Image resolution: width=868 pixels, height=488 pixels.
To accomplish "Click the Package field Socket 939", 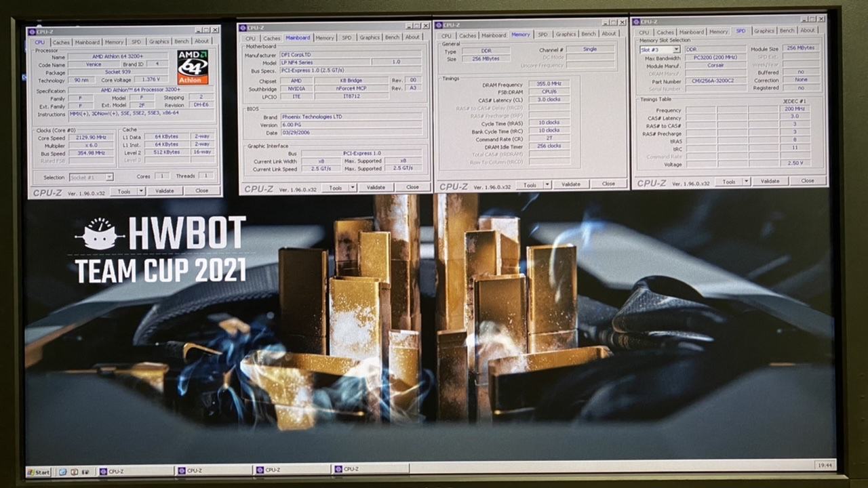I will [x=117, y=73].
